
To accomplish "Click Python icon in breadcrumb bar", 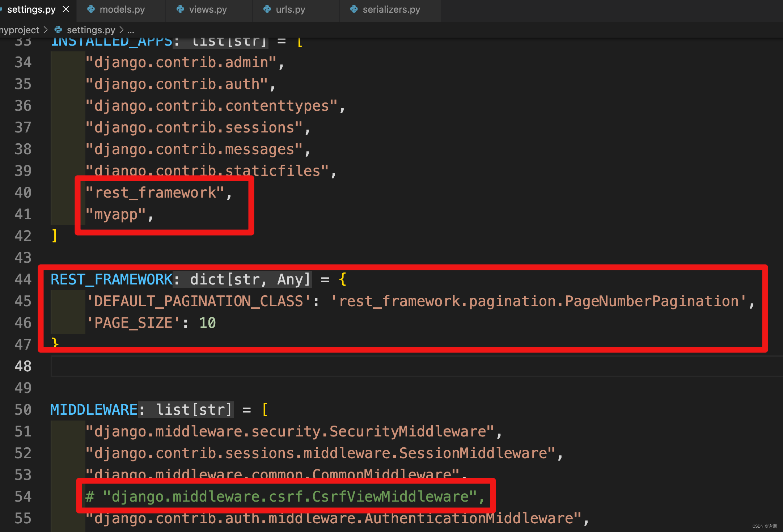I will coord(58,30).
